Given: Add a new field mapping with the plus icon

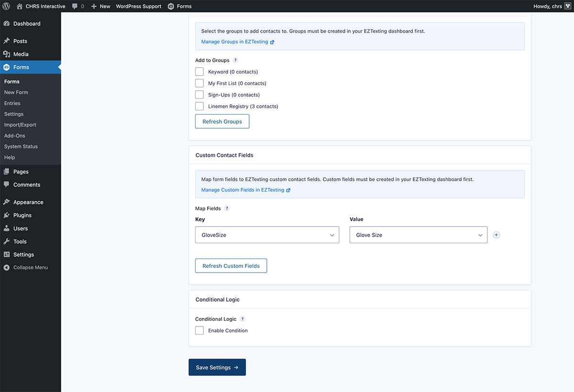Looking at the screenshot, I should click(496, 235).
